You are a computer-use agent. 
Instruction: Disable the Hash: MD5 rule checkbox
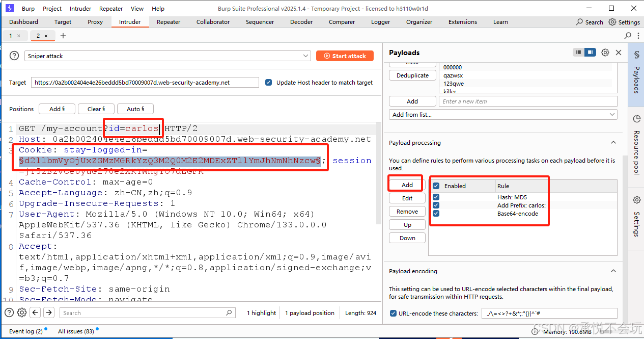pyautogui.click(x=436, y=197)
